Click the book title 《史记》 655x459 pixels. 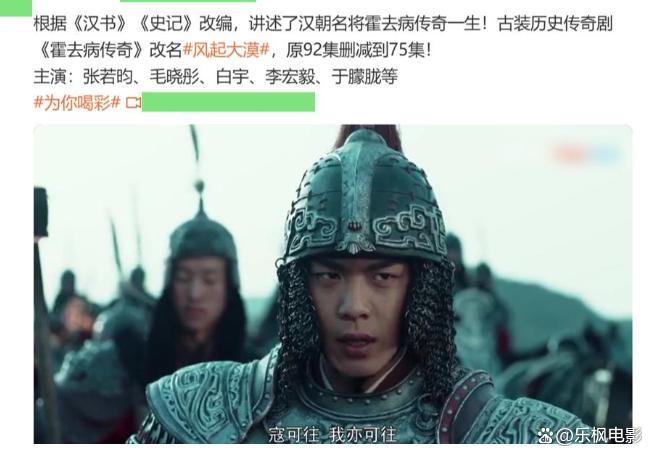[166, 24]
